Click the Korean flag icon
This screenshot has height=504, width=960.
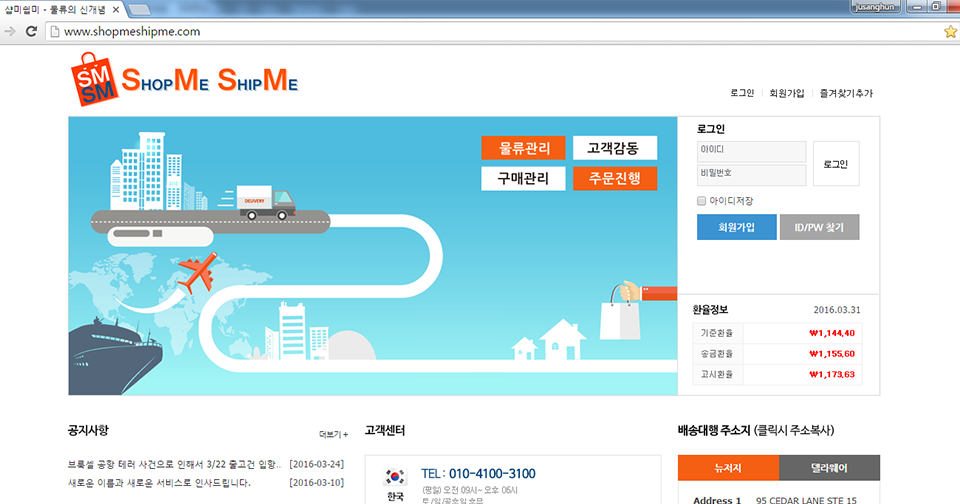click(x=395, y=476)
